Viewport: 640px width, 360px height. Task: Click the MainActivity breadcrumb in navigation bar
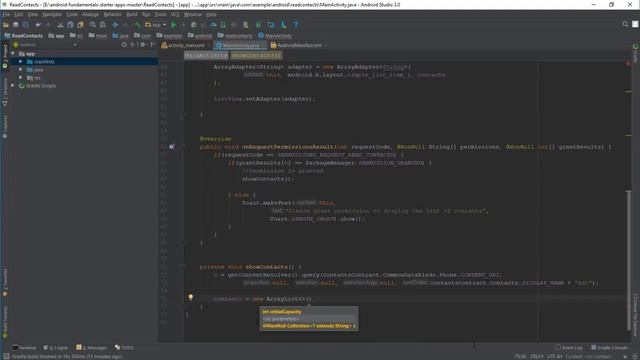pos(275,36)
